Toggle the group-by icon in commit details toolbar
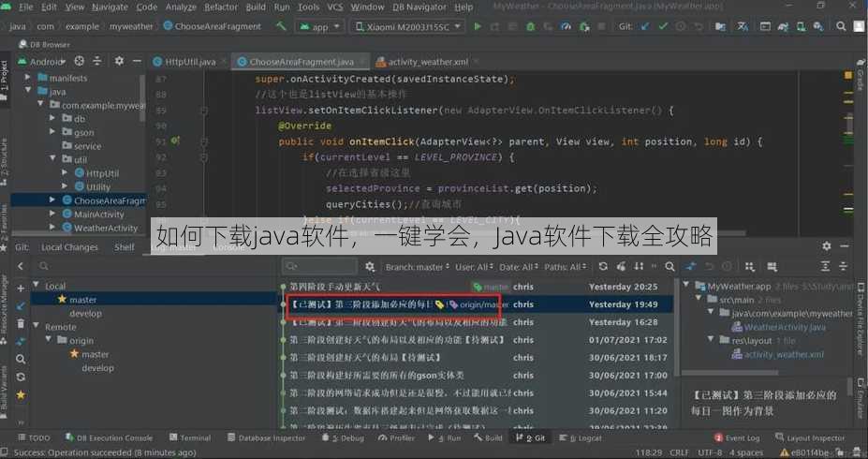Image resolution: width=868 pixels, height=459 pixels. coord(749,266)
